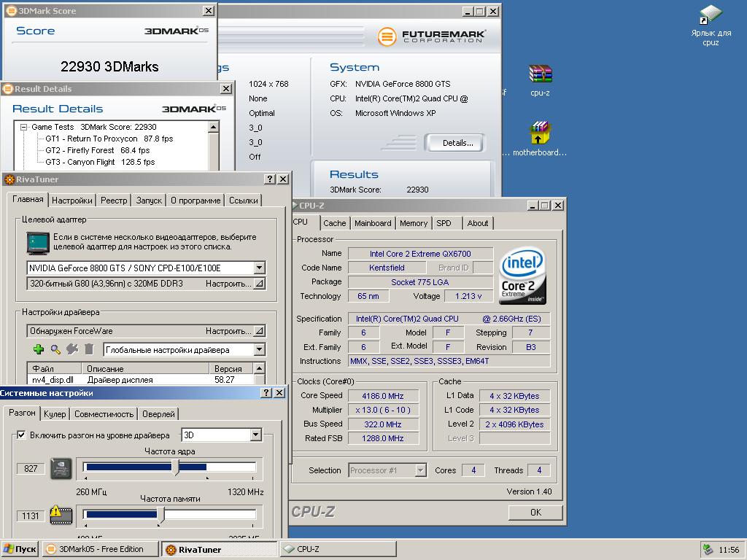Image resolution: width=747 pixels, height=560 pixels.
Task: Toggle Включить разгон на уровне драйвера checkbox
Action: pyautogui.click(x=21, y=435)
